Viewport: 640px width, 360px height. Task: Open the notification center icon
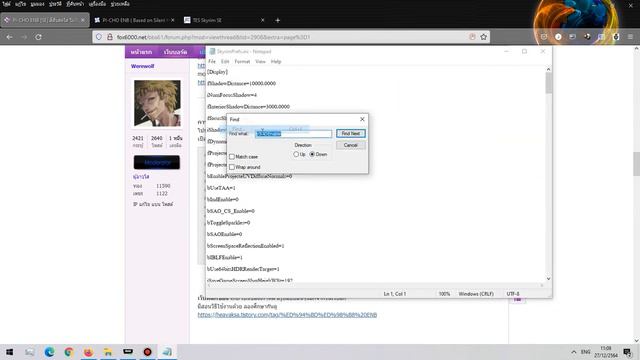627,352
